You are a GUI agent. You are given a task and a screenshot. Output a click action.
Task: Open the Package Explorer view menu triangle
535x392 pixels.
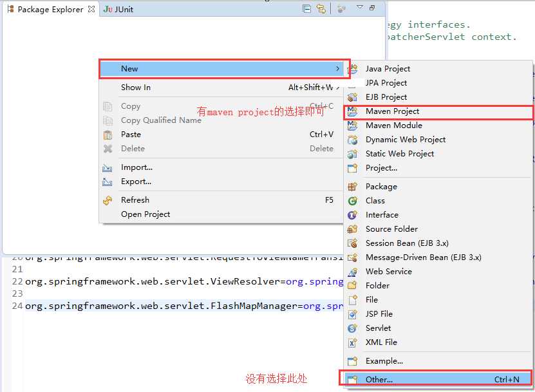(x=360, y=7)
